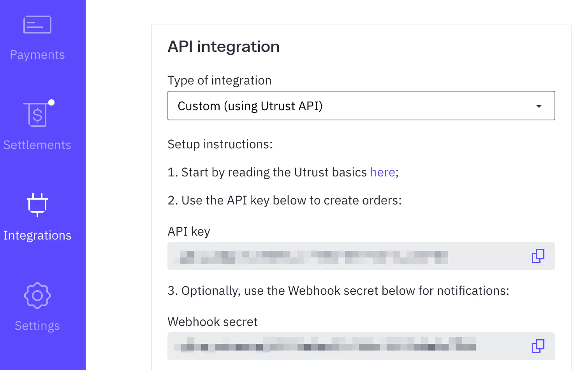
Task: Click the Payments card icon
Action: tap(37, 25)
